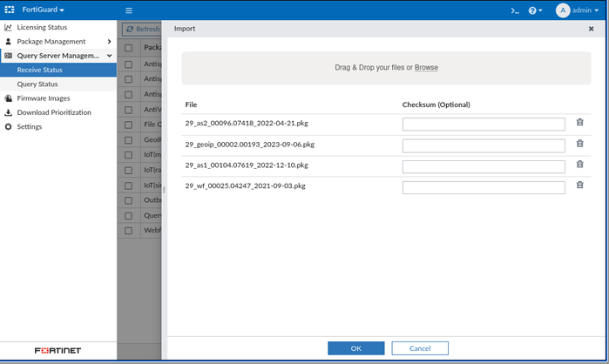609x364 pixels.
Task: Open the admin user dropdown
Action: point(585,10)
